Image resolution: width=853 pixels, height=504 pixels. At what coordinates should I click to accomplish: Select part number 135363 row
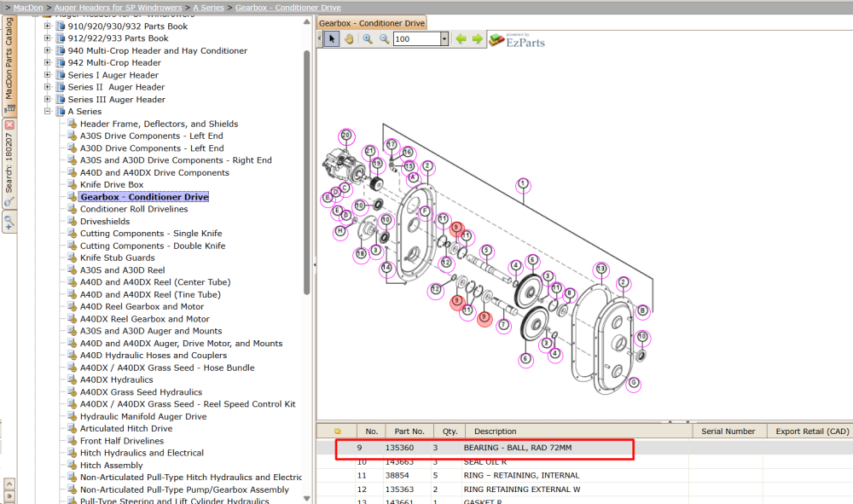tap(585, 490)
